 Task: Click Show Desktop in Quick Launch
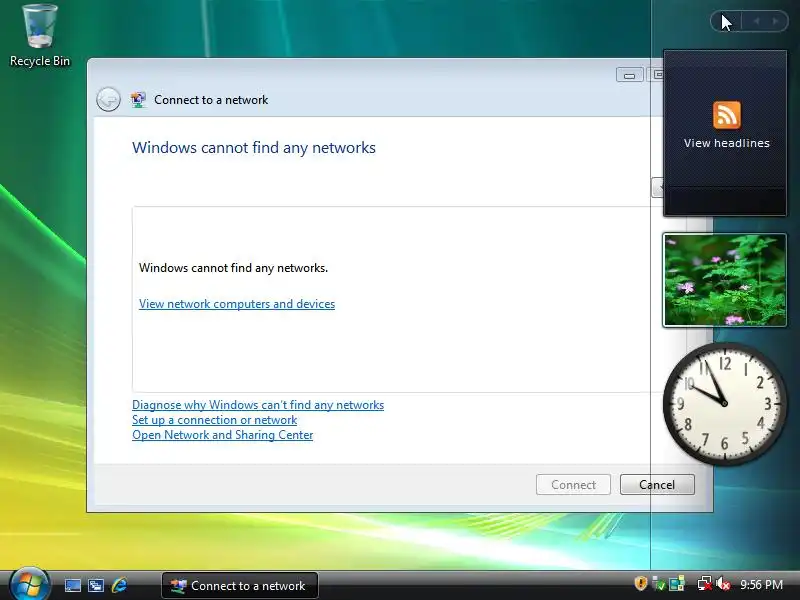coord(72,585)
